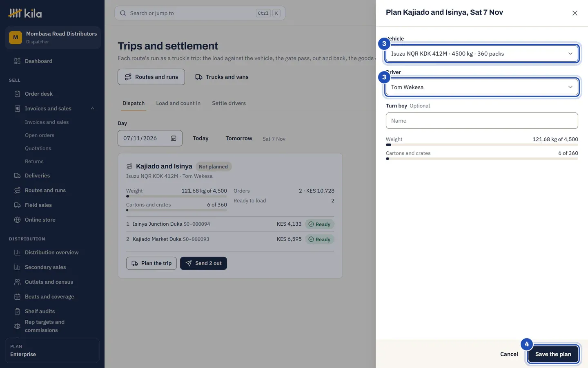The height and width of the screenshot is (368, 588).
Task: Open Open orders in sidebar
Action: (x=40, y=135)
